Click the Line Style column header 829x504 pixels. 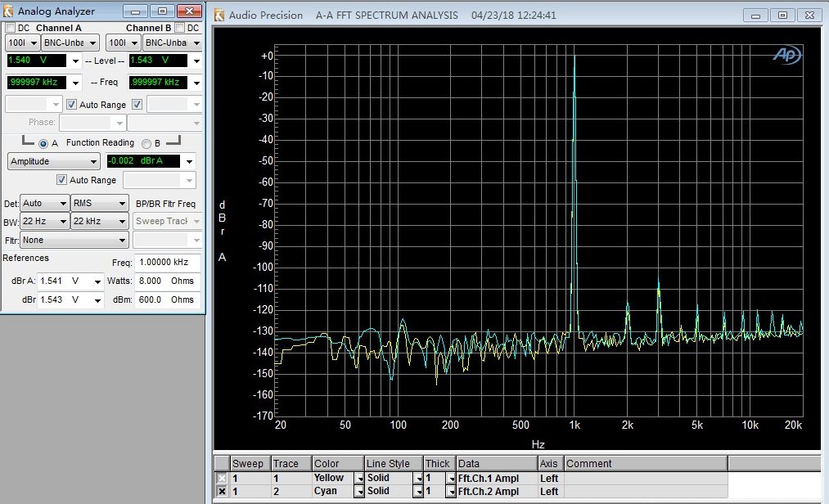click(394, 463)
